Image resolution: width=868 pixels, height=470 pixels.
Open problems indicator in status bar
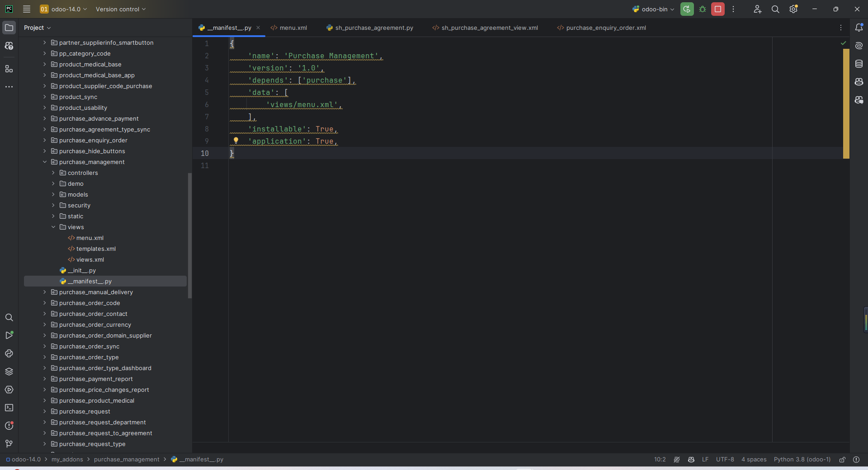coord(856,460)
